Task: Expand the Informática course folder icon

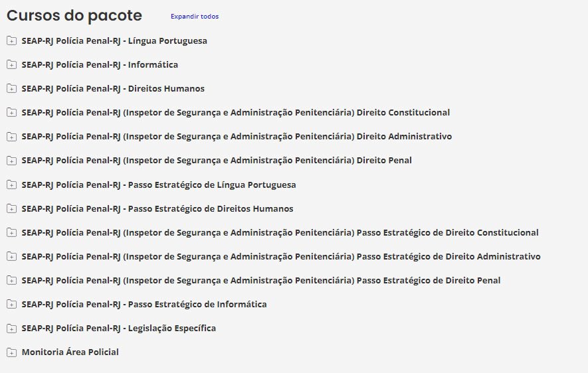Action: [x=11, y=65]
